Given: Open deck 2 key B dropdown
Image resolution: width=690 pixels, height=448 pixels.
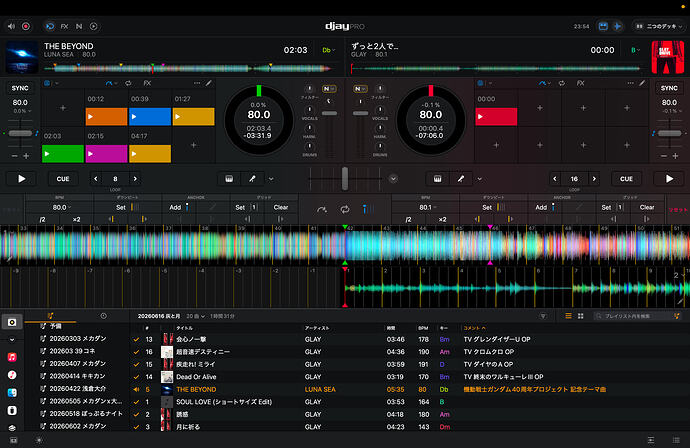Looking at the screenshot, I should pos(635,50).
